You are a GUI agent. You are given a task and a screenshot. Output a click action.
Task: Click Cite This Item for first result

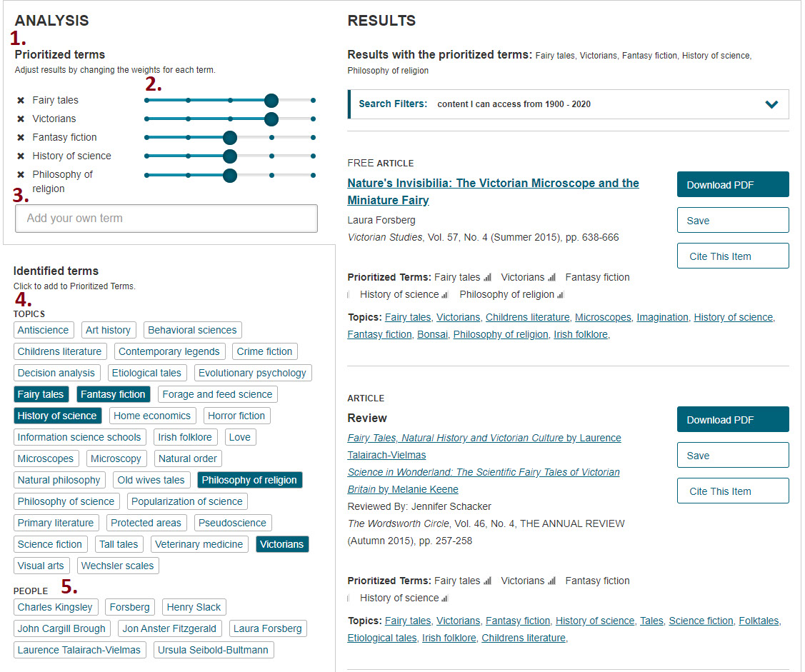click(732, 256)
